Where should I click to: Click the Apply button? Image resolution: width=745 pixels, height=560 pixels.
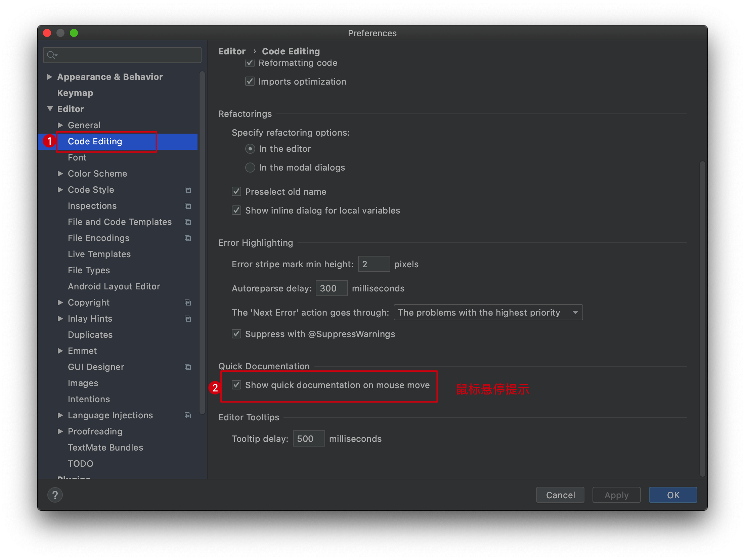pos(616,495)
